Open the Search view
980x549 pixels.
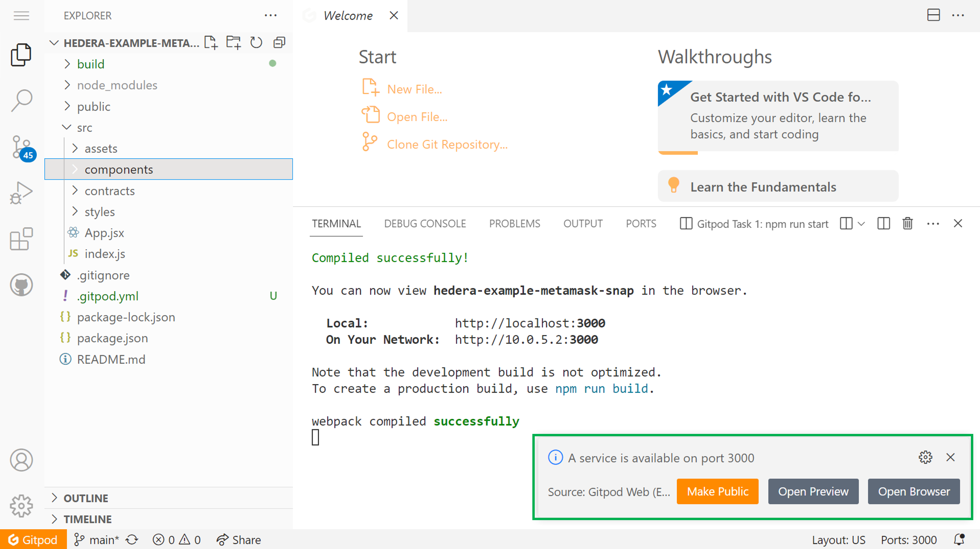[21, 100]
